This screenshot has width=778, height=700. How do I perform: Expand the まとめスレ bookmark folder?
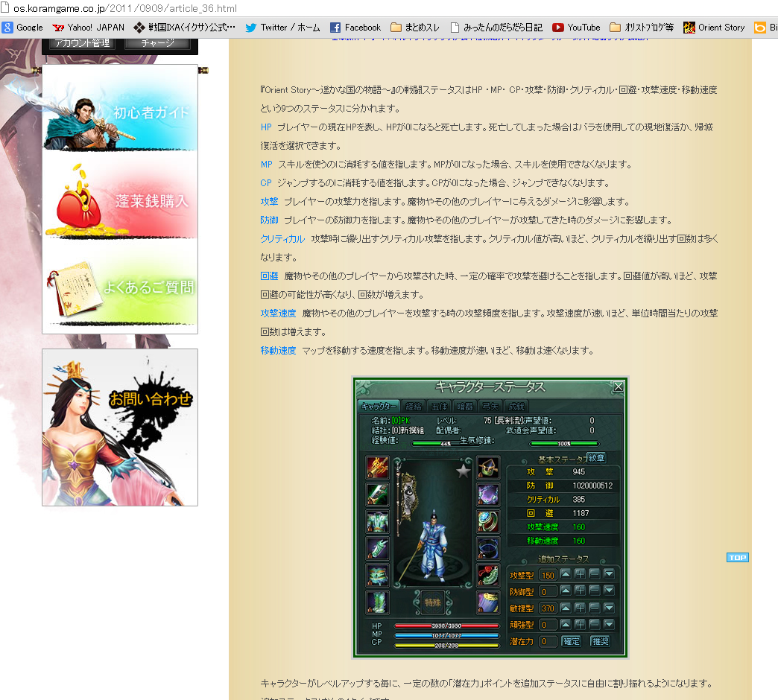click(415, 28)
